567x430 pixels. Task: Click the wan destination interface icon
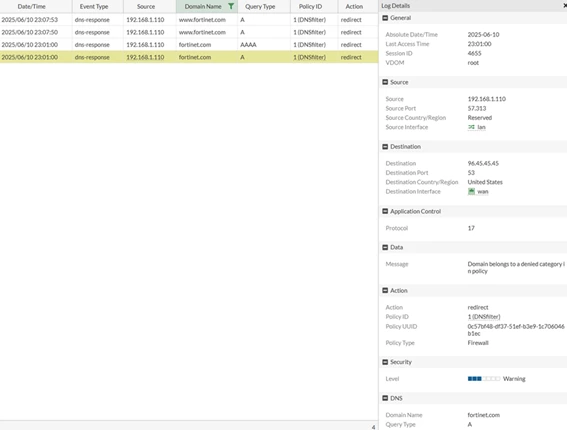click(x=471, y=191)
